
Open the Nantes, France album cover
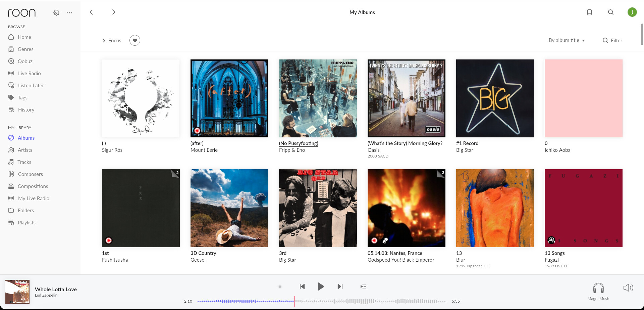407,208
